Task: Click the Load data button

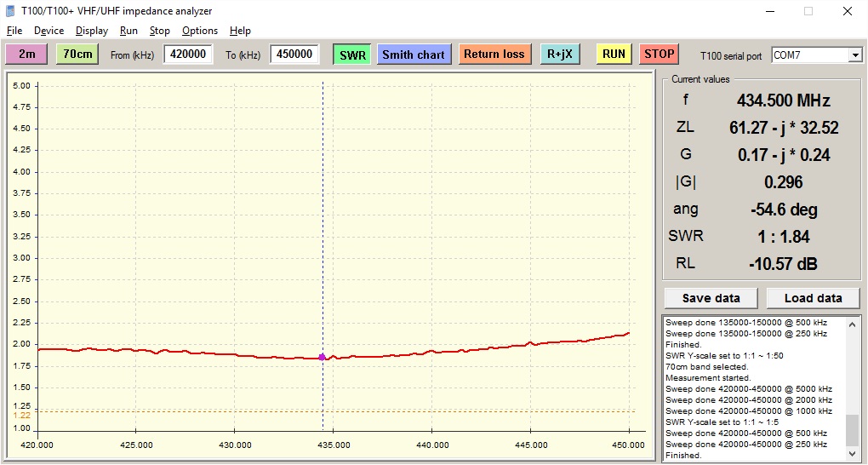Action: click(813, 298)
